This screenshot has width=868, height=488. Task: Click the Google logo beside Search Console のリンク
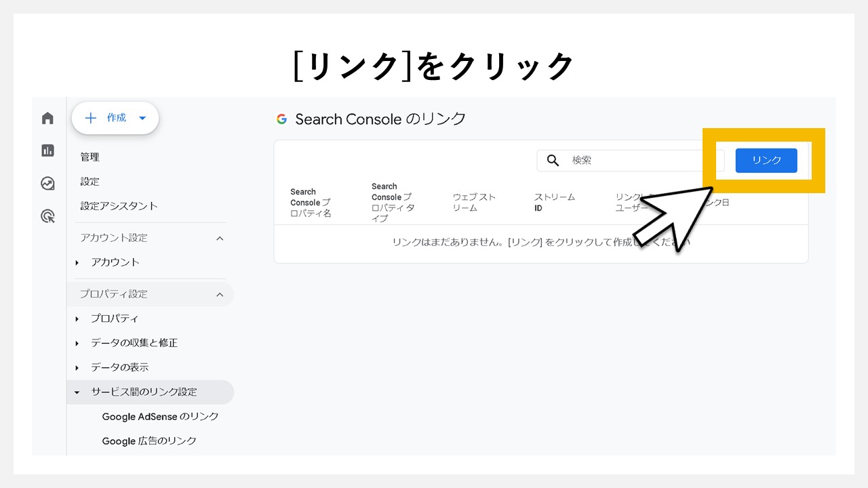click(281, 119)
